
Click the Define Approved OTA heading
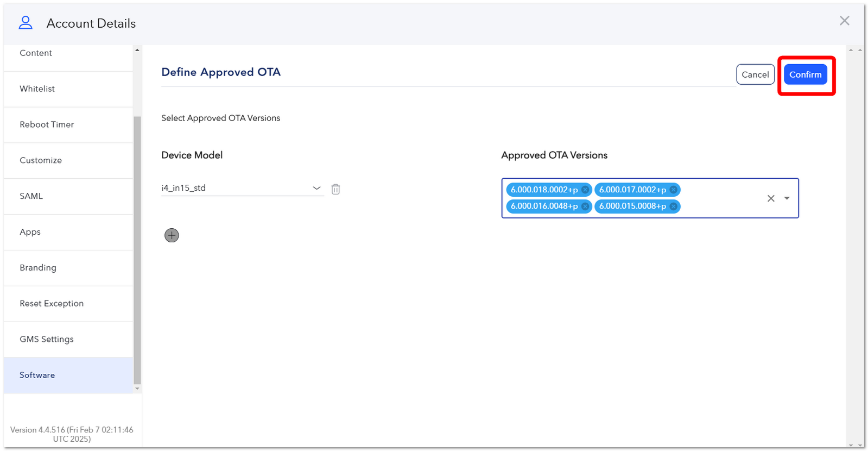221,72
